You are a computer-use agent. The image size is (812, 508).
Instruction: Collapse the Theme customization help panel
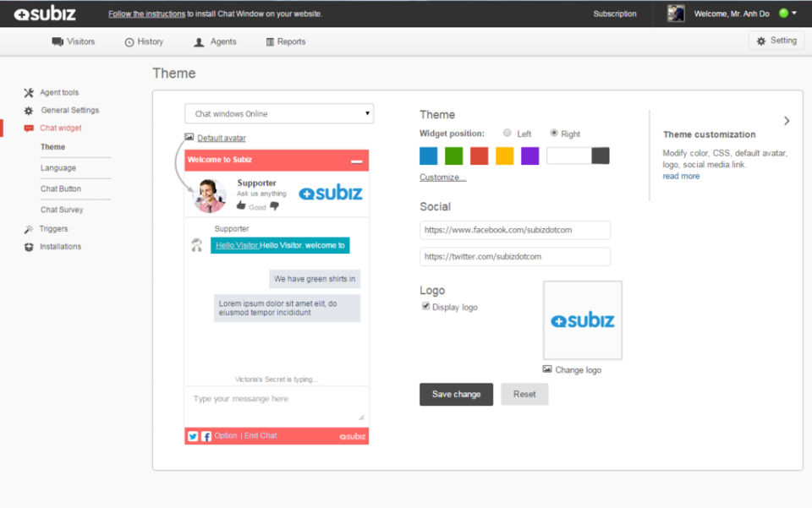787,121
